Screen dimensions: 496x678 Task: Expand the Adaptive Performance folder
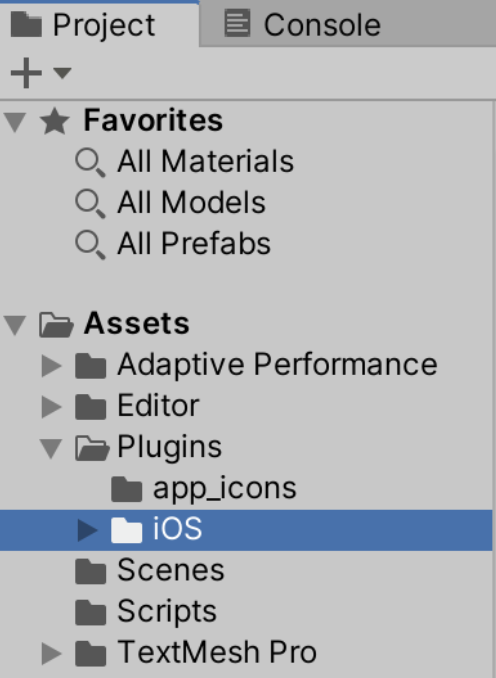coord(51,366)
